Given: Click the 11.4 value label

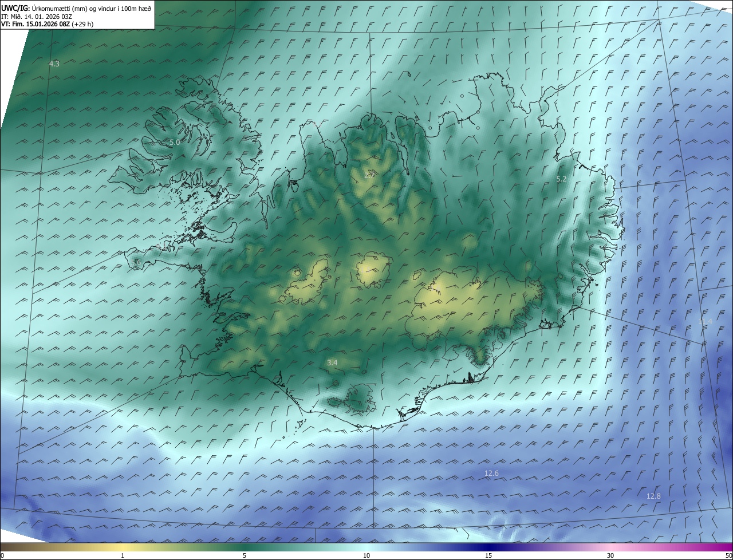Looking at the screenshot, I should coord(706,322).
